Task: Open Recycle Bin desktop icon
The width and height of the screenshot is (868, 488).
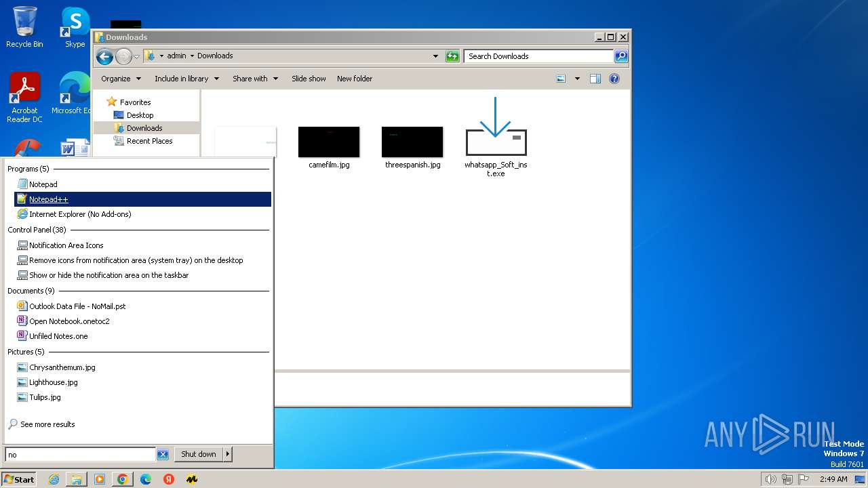Action: point(24,27)
